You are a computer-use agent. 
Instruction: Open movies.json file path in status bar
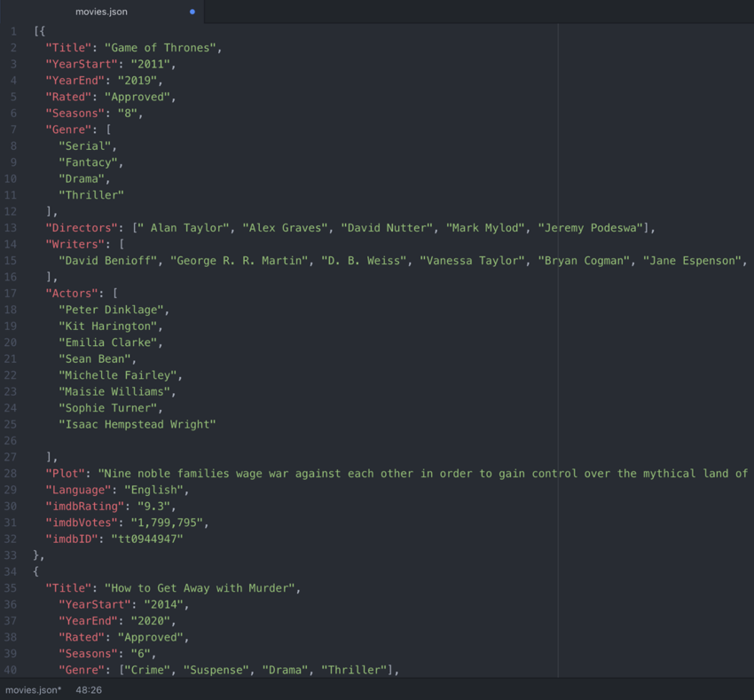33,690
